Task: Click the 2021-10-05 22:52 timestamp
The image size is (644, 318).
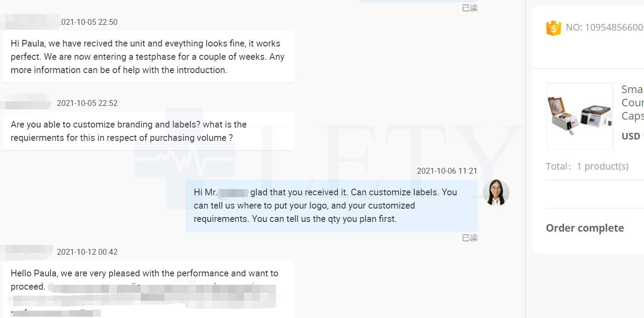Action: click(x=87, y=103)
